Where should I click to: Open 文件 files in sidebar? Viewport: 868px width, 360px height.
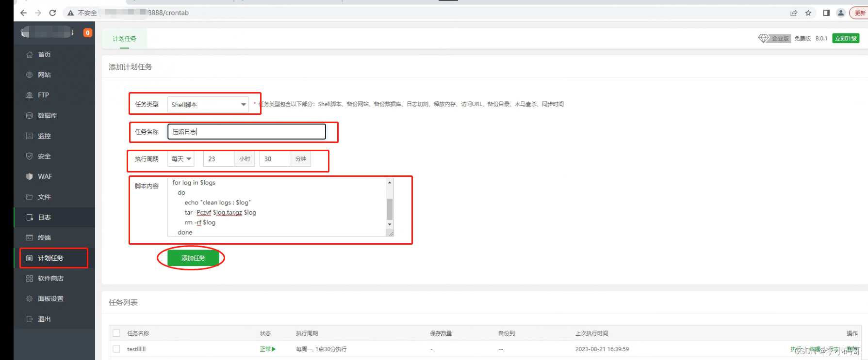pos(54,197)
